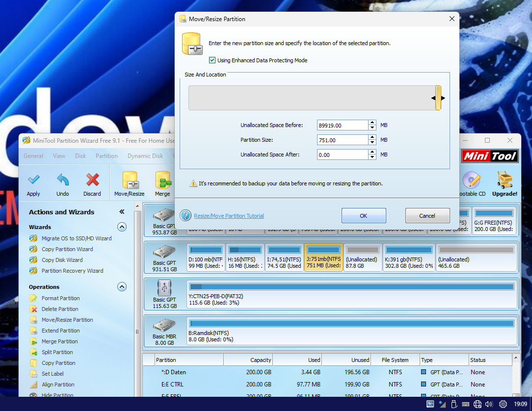This screenshot has width=532, height=411.
Task: Launch Partition Recovery Wizard
Action: coord(72,271)
